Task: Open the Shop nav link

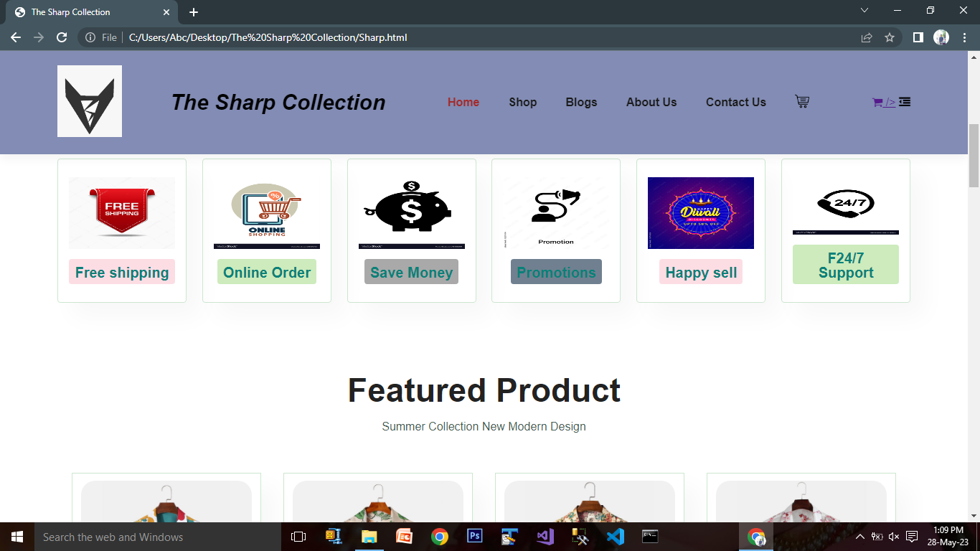Action: coord(523,102)
